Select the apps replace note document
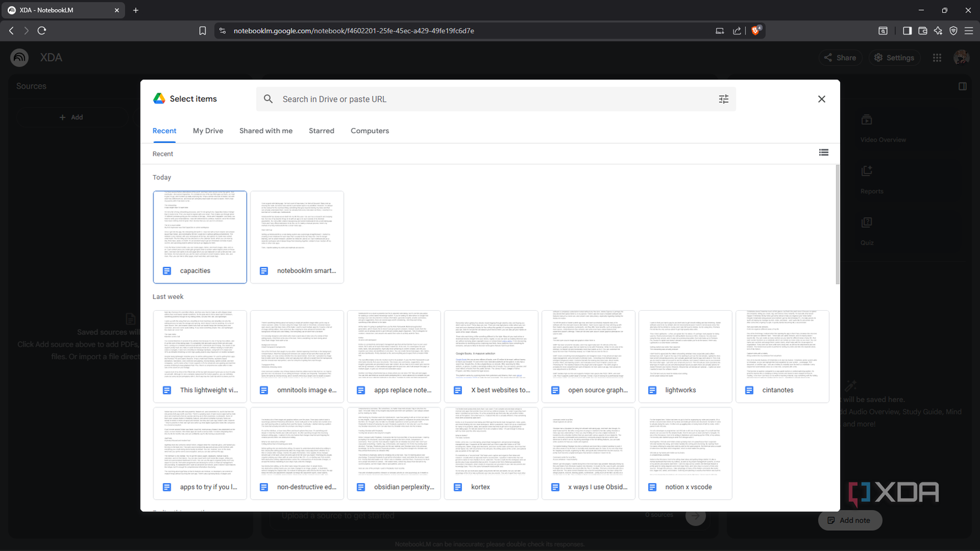 [x=394, y=356]
